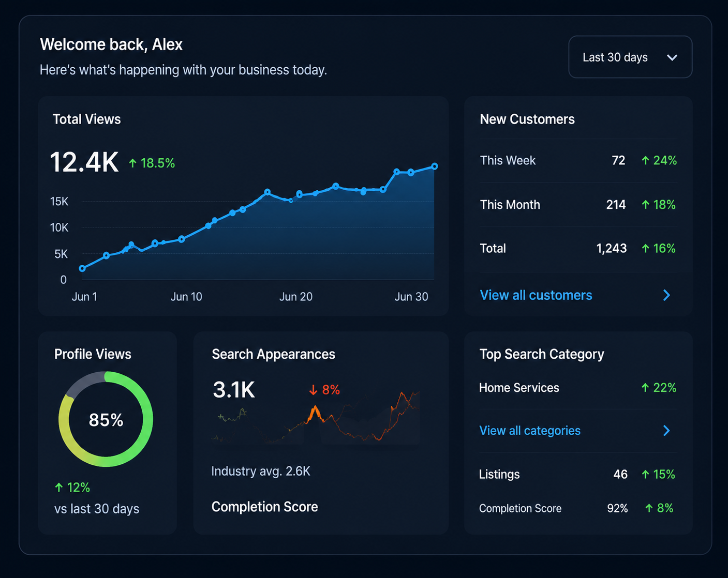Viewport: 728px width, 578px height.
Task: Click the Industry avg. 2.6K text
Action: pos(261,471)
